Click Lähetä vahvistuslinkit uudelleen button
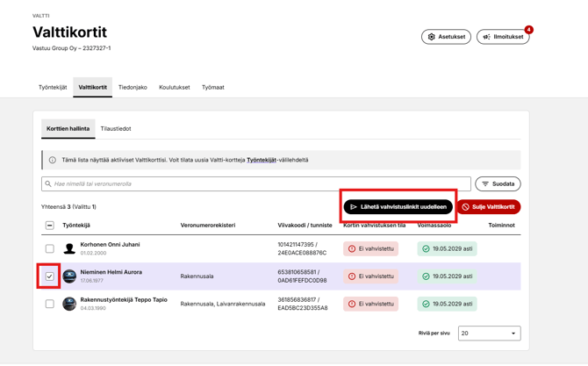 point(398,206)
